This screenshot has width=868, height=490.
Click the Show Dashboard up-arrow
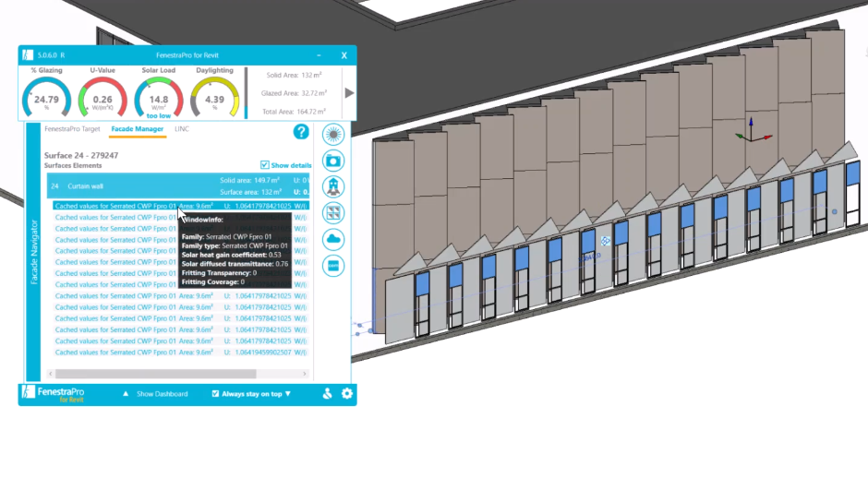(126, 394)
